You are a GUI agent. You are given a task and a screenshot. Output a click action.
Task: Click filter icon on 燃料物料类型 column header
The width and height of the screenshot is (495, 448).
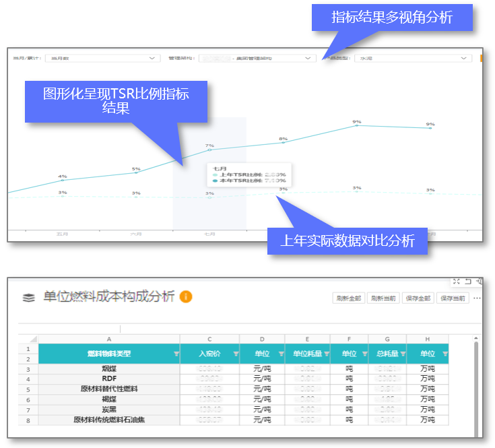[176, 354]
